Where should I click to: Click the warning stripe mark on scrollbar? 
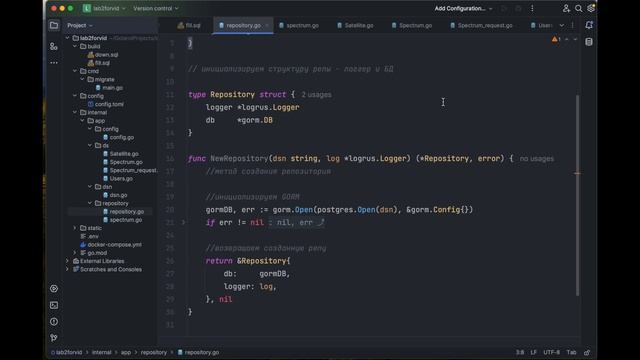[577, 173]
